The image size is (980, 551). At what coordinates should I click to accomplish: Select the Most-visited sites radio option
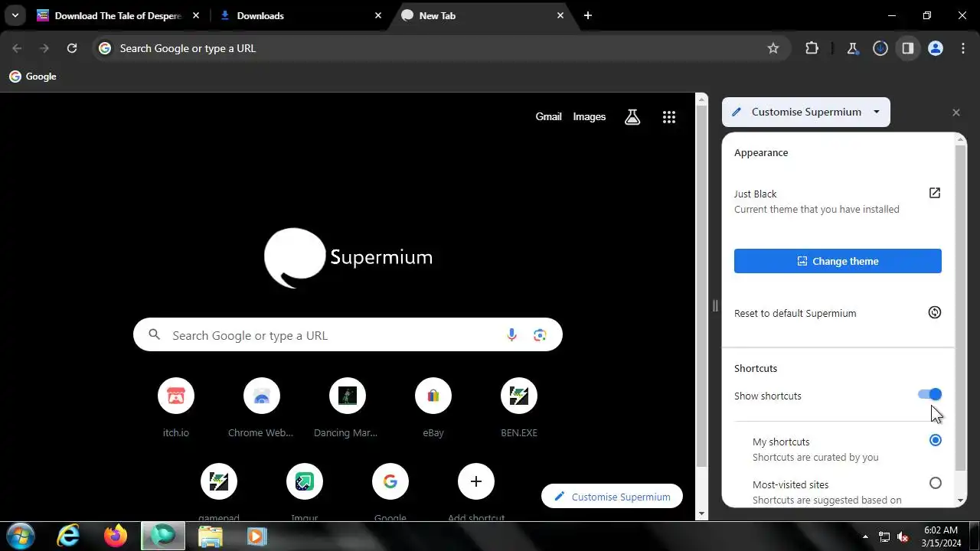point(936,483)
